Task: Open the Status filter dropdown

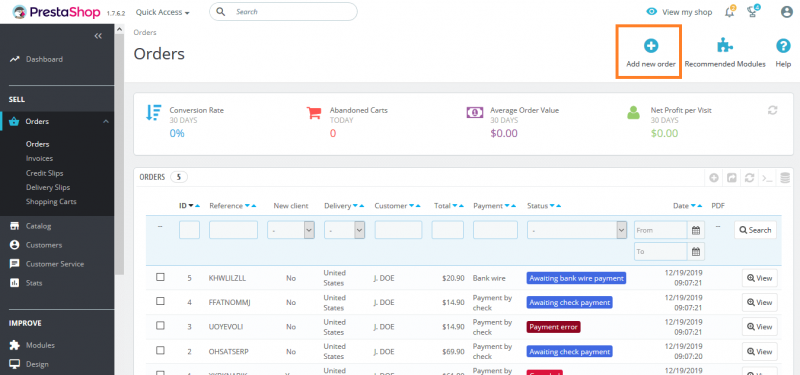Action: pyautogui.click(x=577, y=230)
